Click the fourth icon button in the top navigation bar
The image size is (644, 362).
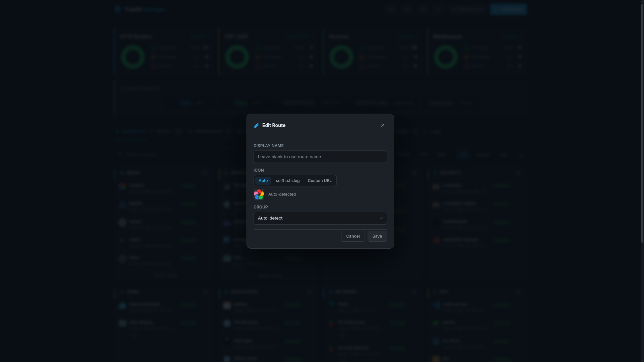(438, 9)
